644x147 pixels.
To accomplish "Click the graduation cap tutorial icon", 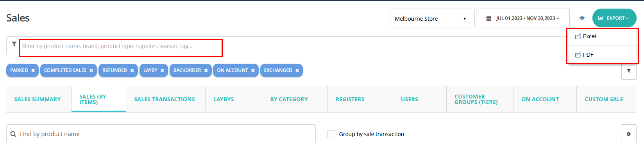I will tap(582, 18).
